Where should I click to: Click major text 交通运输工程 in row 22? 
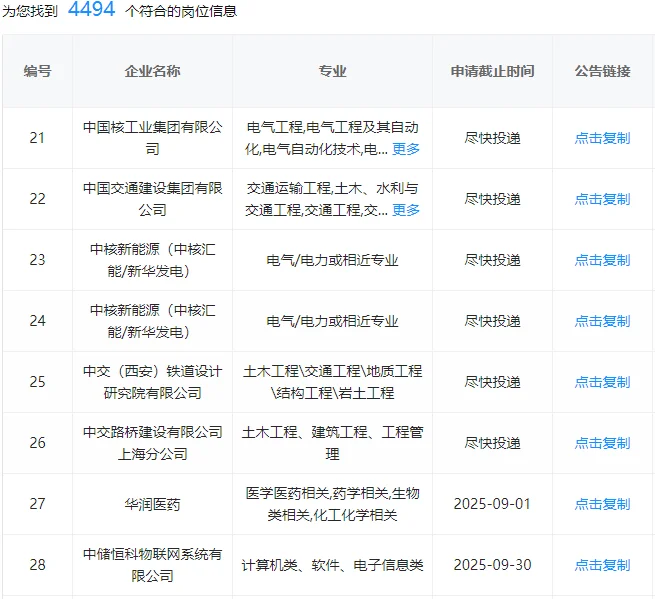pyautogui.click(x=289, y=188)
